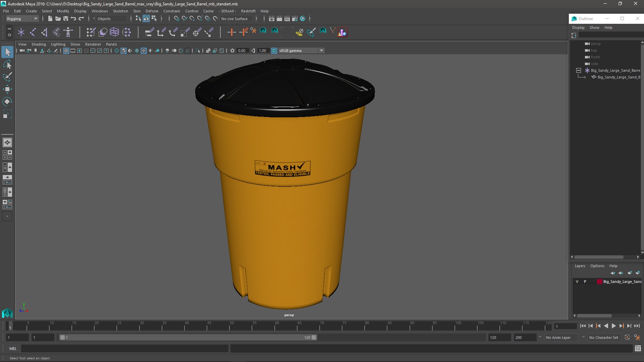Image resolution: width=644 pixels, height=362 pixels.
Task: Toggle layer playback P box
Action: [x=585, y=282]
